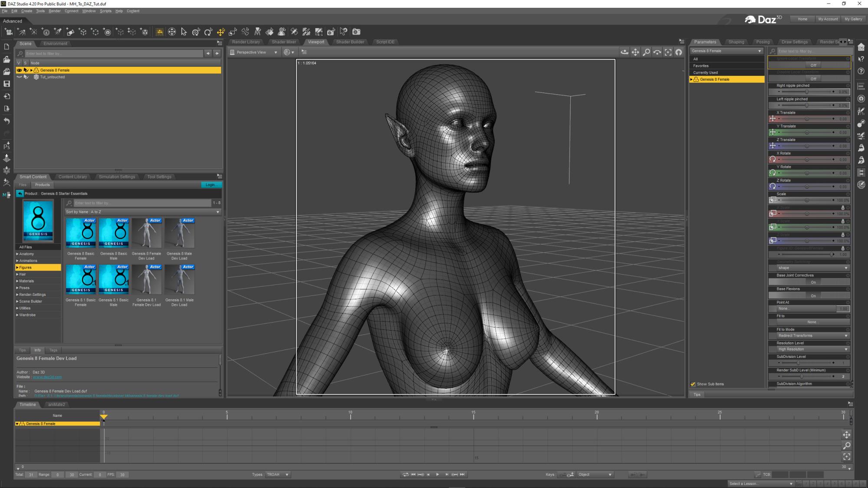Screen dimensions: 868x488
Task: Choose the ActivePose bone tool
Action: pyautogui.click(x=245, y=32)
